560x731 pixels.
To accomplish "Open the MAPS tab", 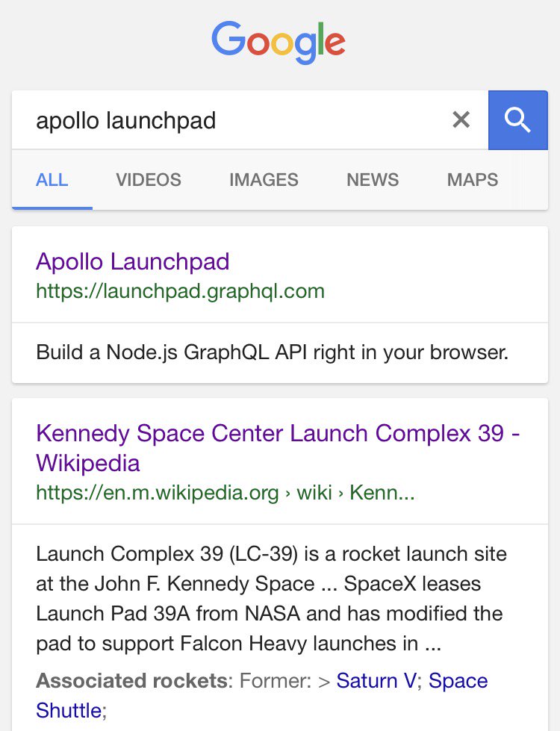I will tap(473, 180).
